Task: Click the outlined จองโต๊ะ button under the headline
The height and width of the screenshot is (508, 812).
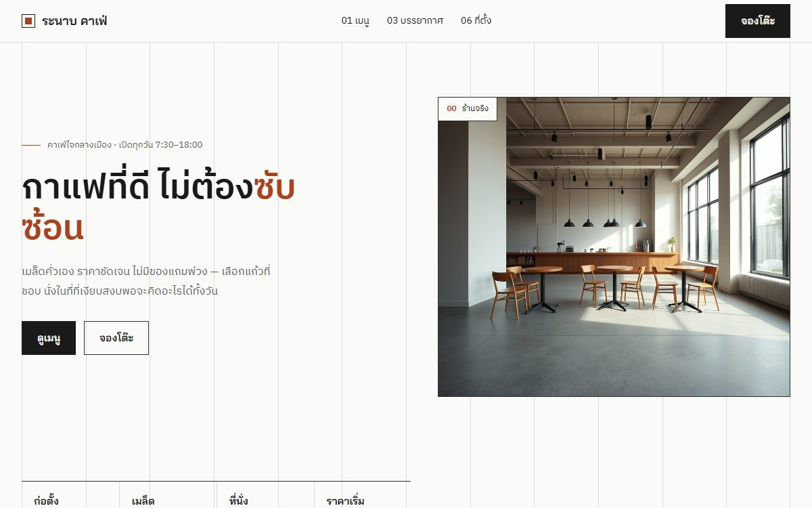Action: click(x=116, y=338)
